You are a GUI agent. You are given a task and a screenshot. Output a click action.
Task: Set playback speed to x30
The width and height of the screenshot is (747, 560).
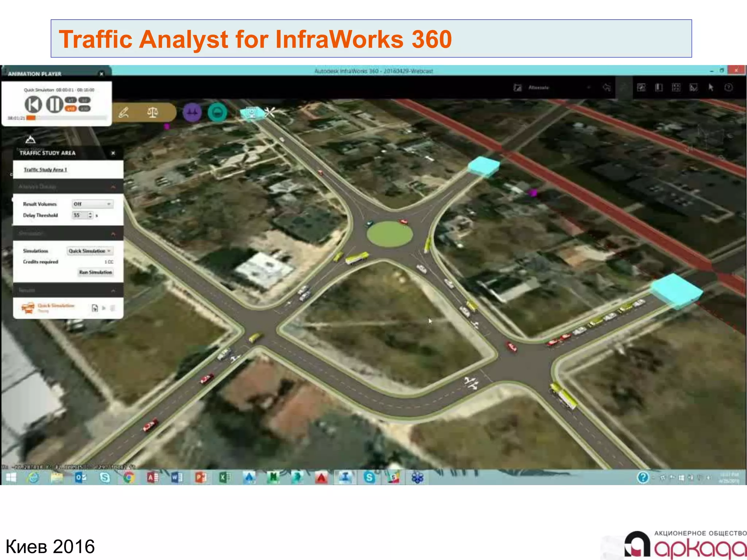click(x=85, y=109)
